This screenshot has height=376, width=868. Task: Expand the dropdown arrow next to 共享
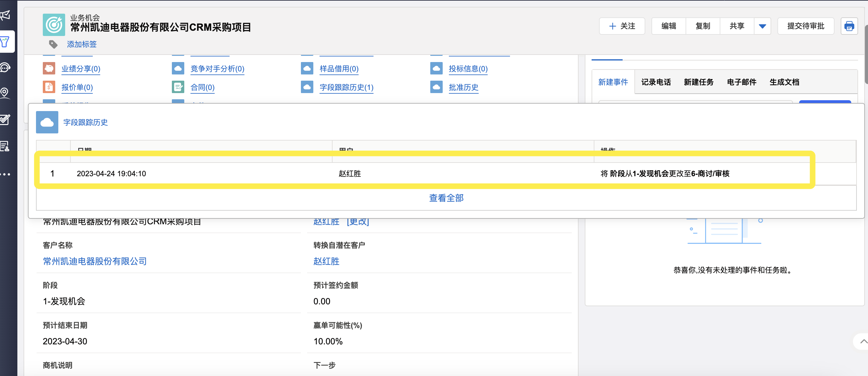tap(762, 26)
